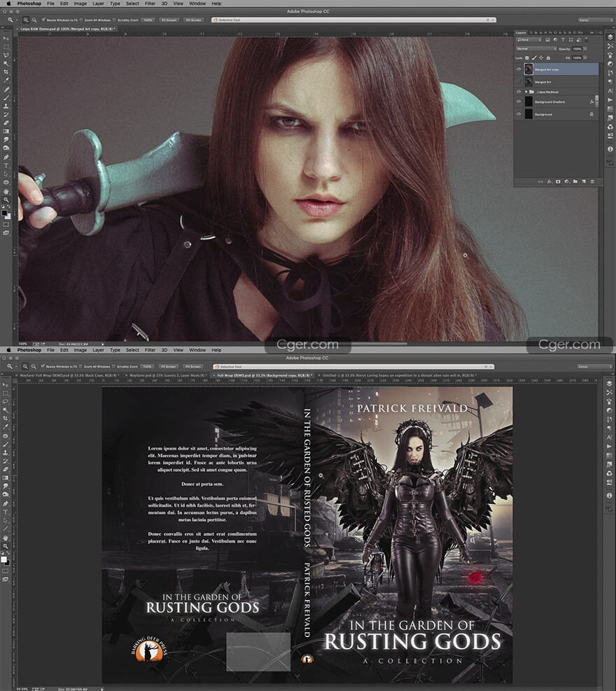
Task: Hide the Merged Art copy layer
Action: [x=519, y=69]
